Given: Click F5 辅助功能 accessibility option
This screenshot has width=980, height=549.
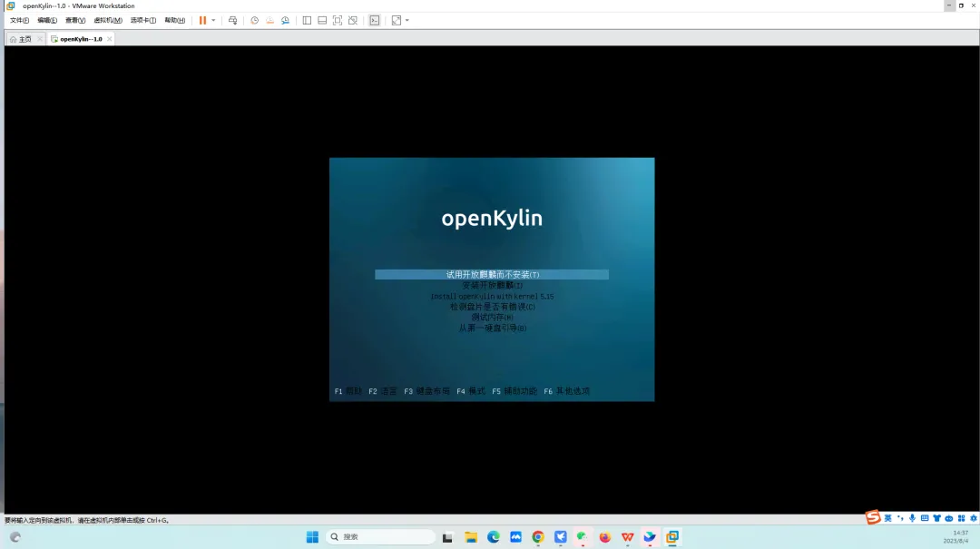Looking at the screenshot, I should [x=514, y=391].
